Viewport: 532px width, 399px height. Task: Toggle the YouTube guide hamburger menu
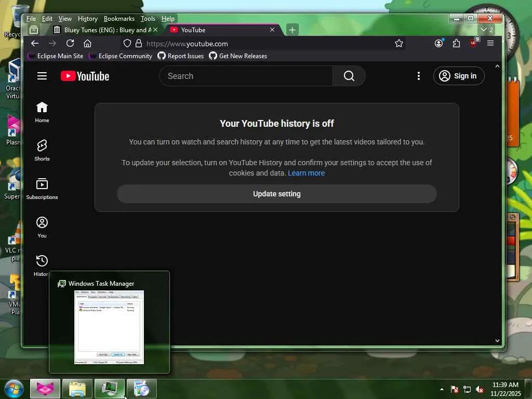click(x=42, y=76)
